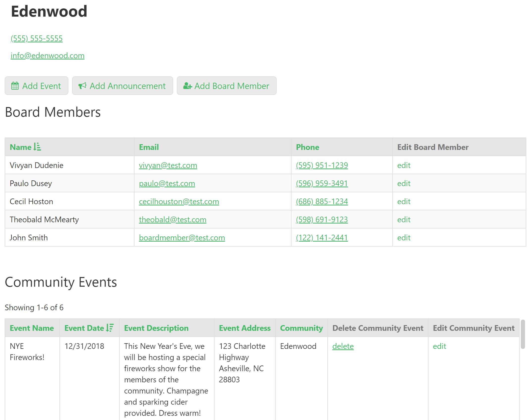Sort events by Event Description header

(x=156, y=328)
